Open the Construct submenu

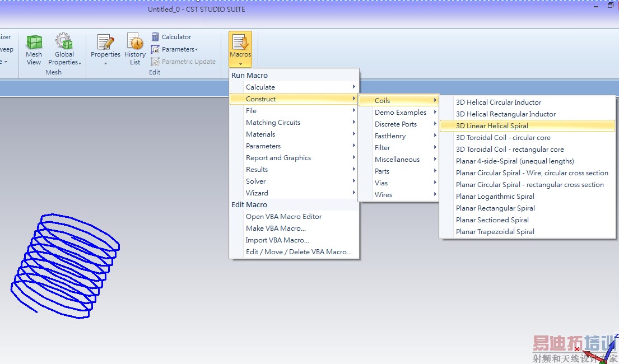(295, 99)
